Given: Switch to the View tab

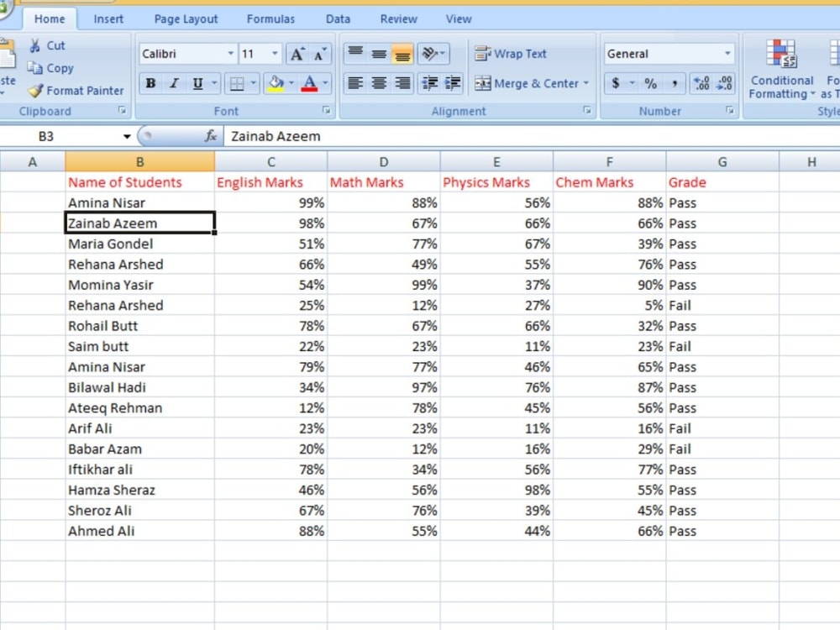Looking at the screenshot, I should (459, 19).
